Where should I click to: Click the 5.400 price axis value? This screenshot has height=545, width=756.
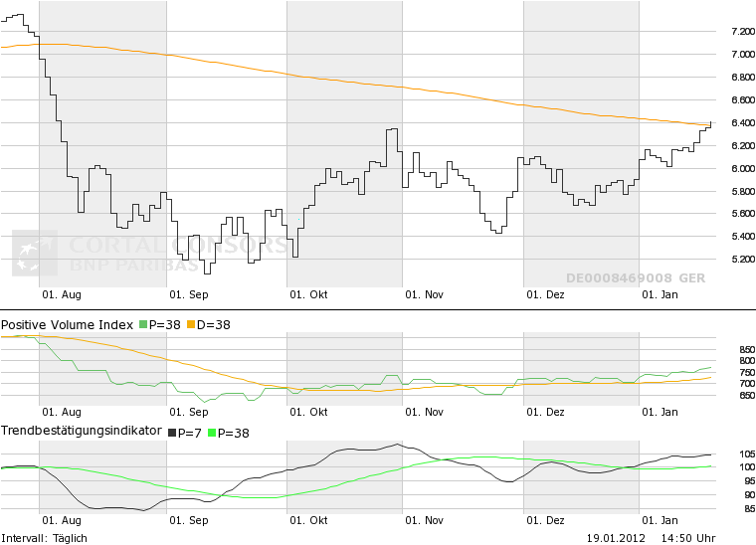point(743,236)
